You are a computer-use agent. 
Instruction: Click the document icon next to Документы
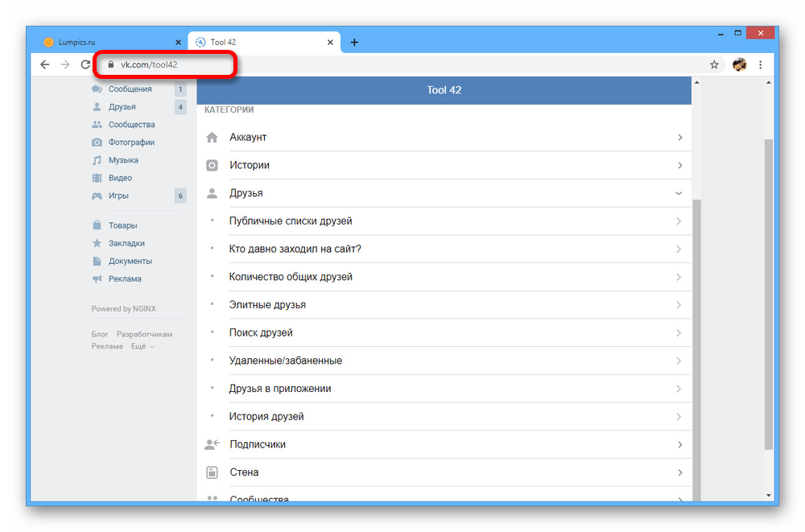(97, 261)
